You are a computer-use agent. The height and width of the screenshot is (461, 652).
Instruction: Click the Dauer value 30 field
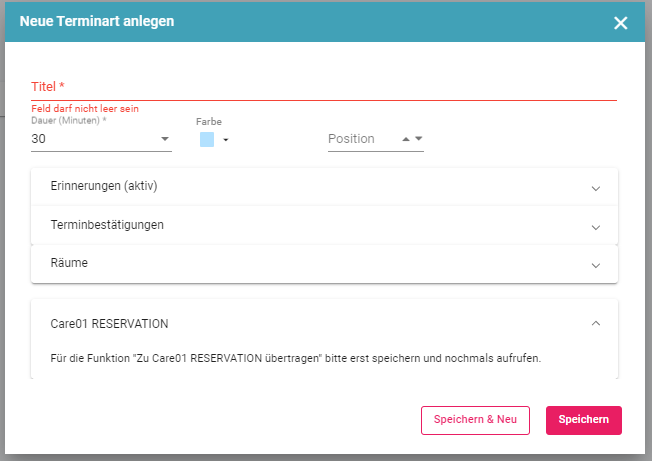tap(90, 139)
